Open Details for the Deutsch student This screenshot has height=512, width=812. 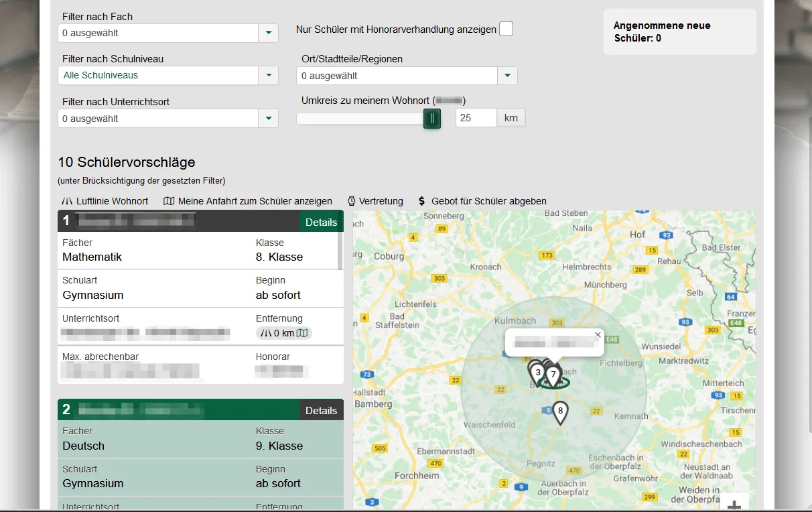click(x=322, y=410)
